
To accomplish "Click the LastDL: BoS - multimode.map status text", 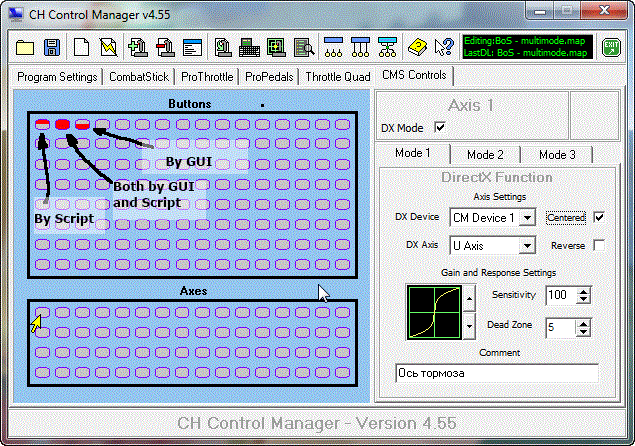I will click(x=525, y=53).
